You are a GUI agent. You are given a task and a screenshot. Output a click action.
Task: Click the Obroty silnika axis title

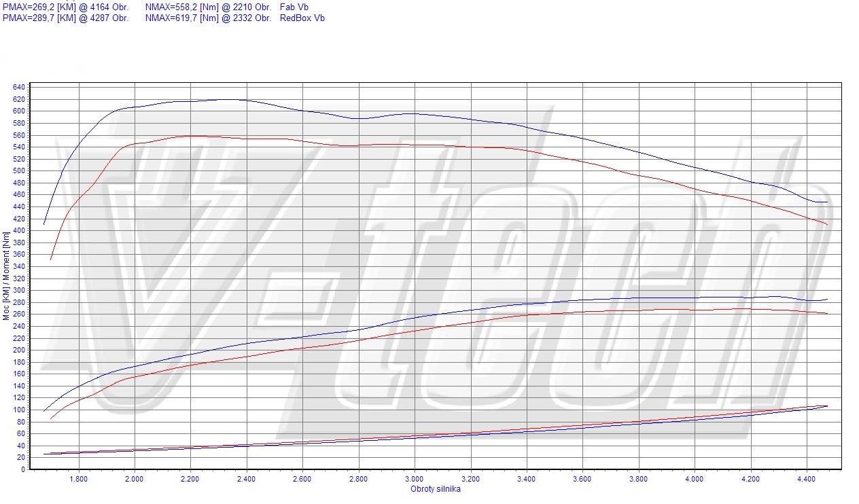(435, 489)
